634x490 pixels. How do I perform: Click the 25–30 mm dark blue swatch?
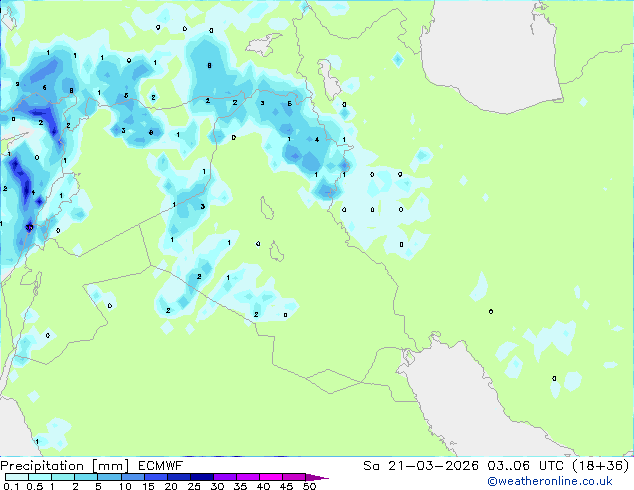201,477
